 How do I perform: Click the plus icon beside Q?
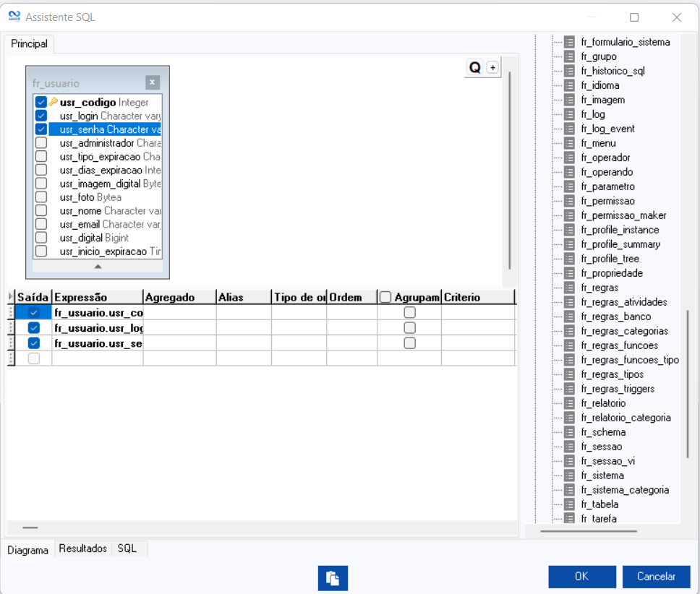tap(492, 67)
